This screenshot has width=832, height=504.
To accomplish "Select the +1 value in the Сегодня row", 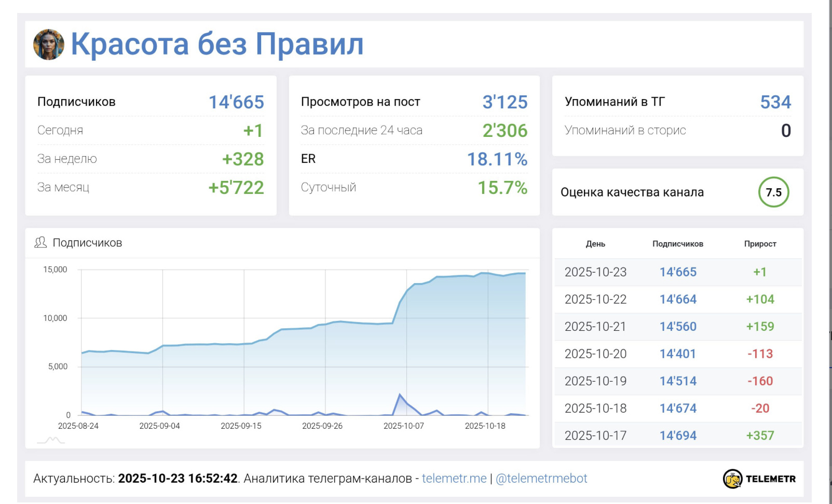I will [253, 131].
